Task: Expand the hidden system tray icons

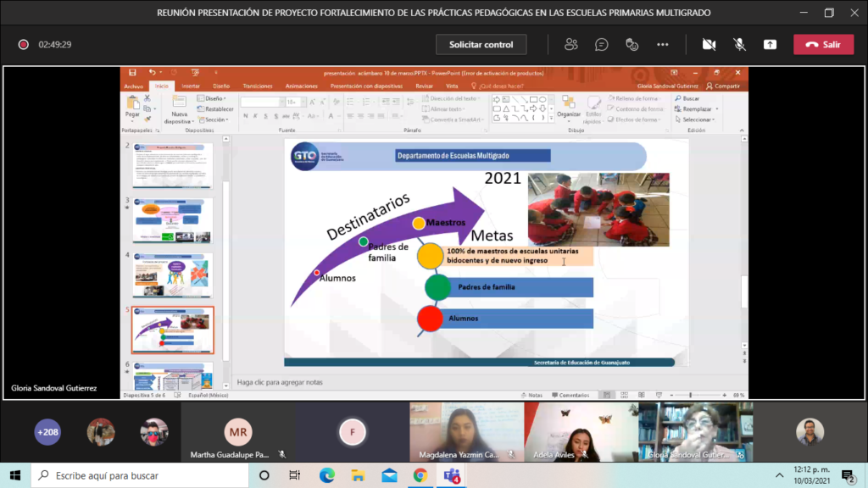Action: (779, 475)
